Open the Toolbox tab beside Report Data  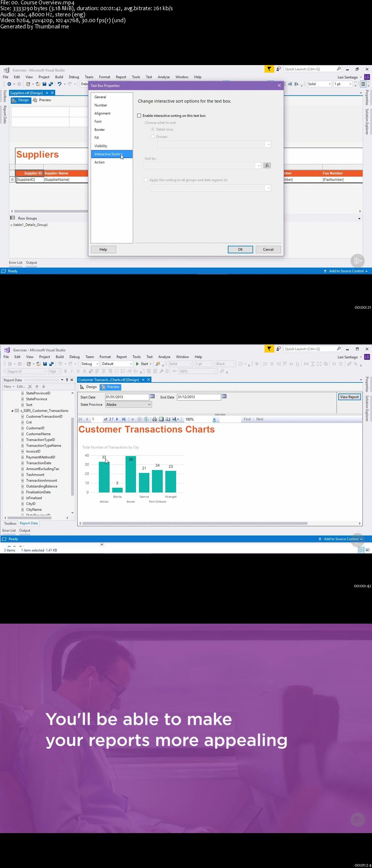[10, 523]
